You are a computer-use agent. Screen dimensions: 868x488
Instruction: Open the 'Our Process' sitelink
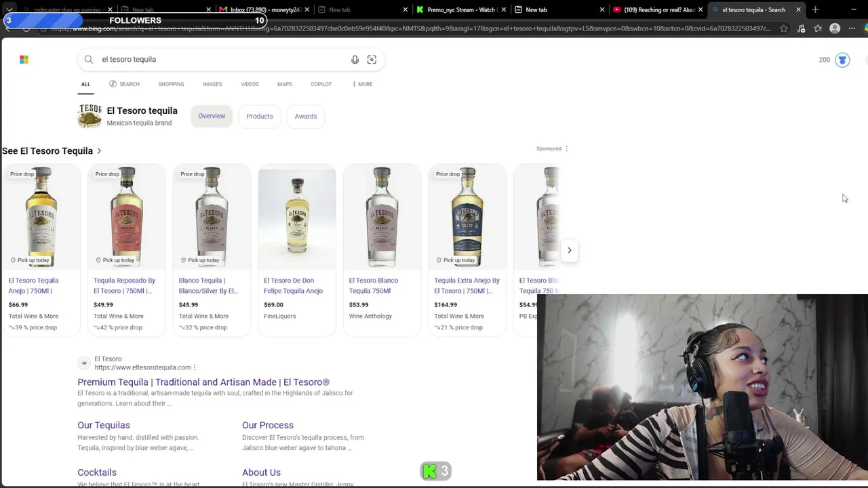(268, 425)
